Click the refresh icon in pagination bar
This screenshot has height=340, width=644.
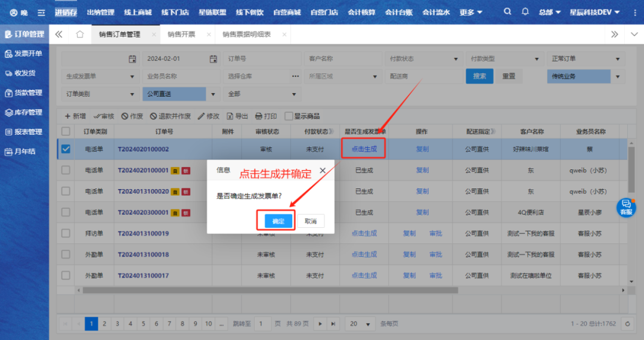[x=627, y=323]
